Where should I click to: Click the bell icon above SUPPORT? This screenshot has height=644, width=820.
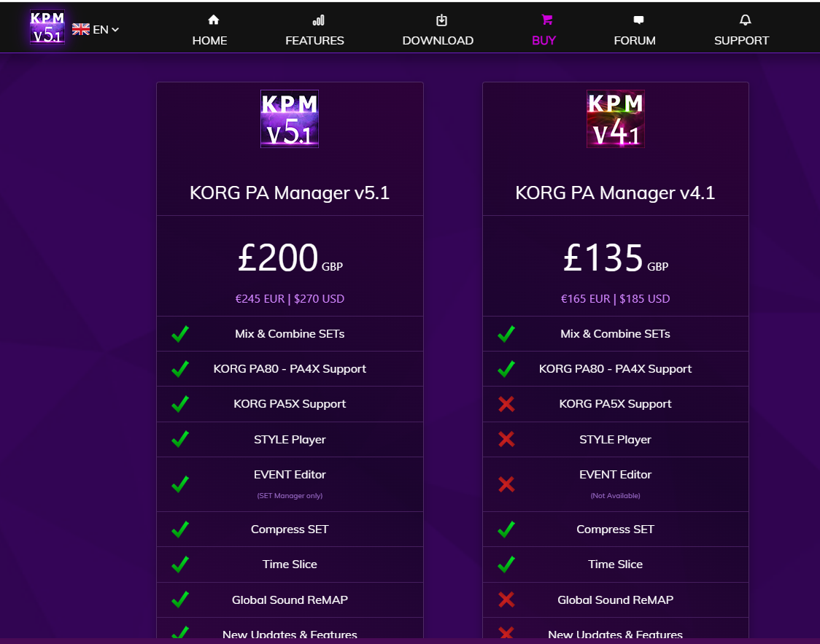click(x=745, y=20)
